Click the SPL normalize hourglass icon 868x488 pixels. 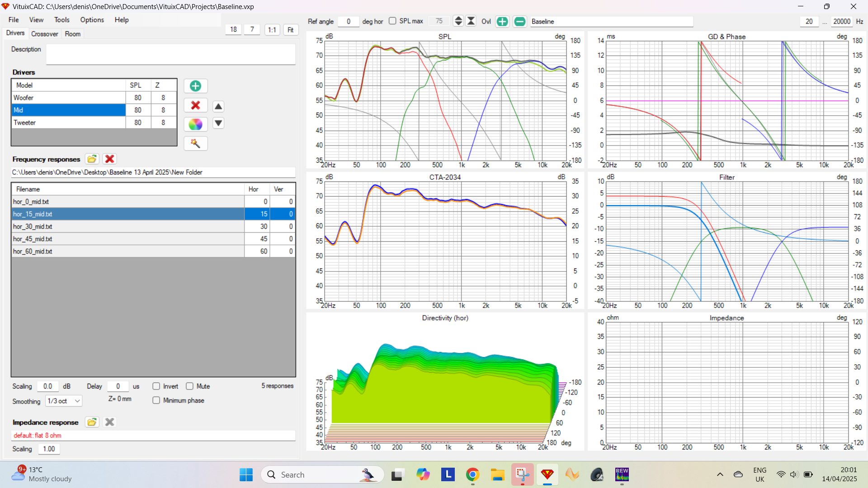471,21
